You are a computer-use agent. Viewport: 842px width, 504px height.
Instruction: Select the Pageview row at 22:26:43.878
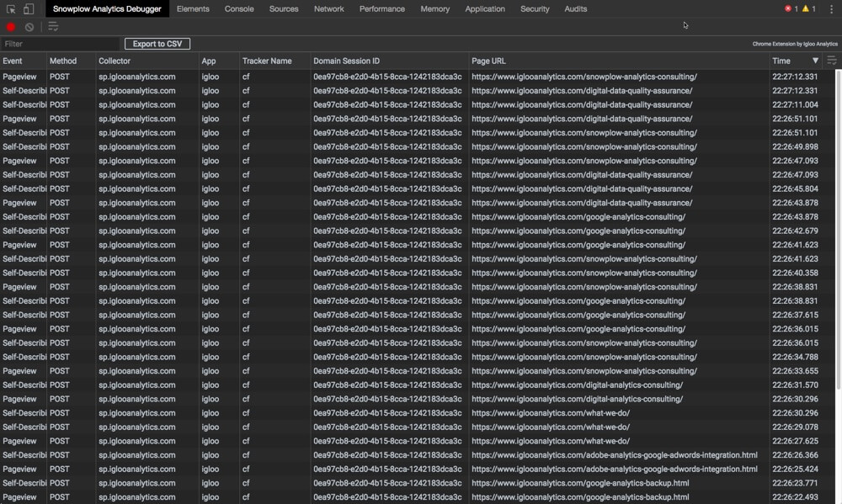pyautogui.click(x=418, y=203)
